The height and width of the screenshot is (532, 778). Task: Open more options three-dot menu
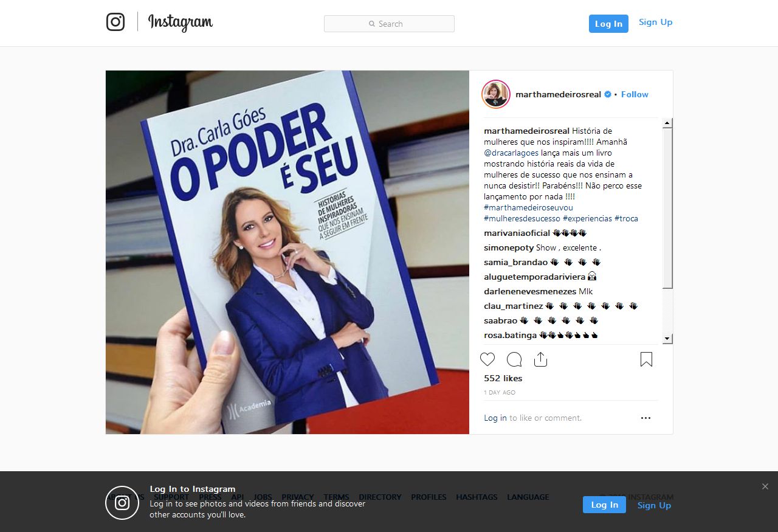click(x=645, y=418)
